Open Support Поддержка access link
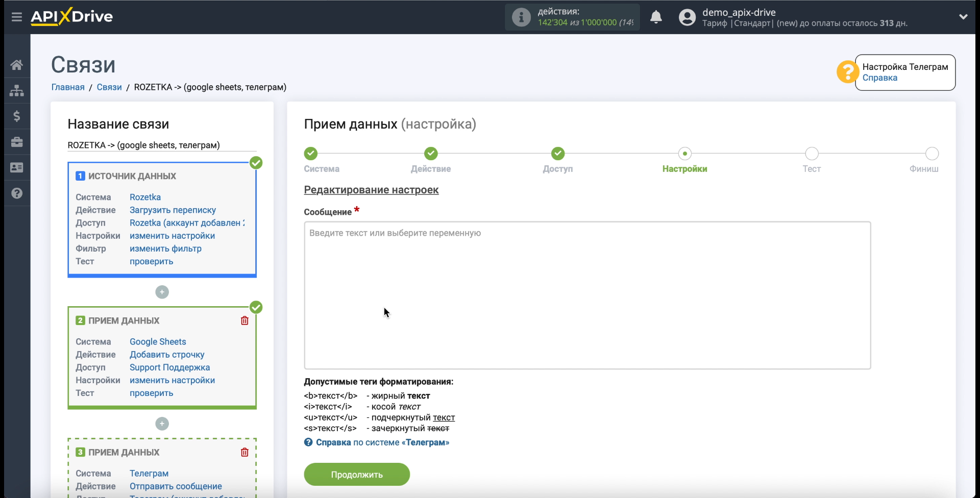This screenshot has height=498, width=980. 169,367
